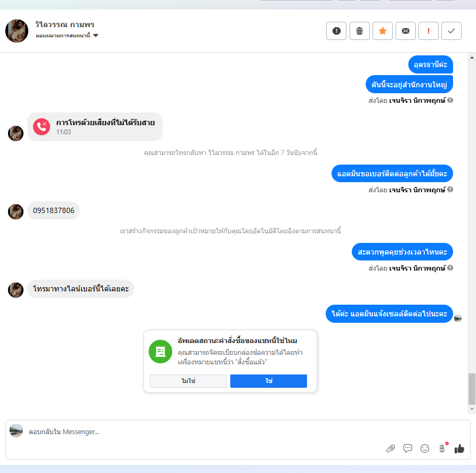Click the missed voice call phone icon
Screen dimensions: 476x473
point(42,127)
